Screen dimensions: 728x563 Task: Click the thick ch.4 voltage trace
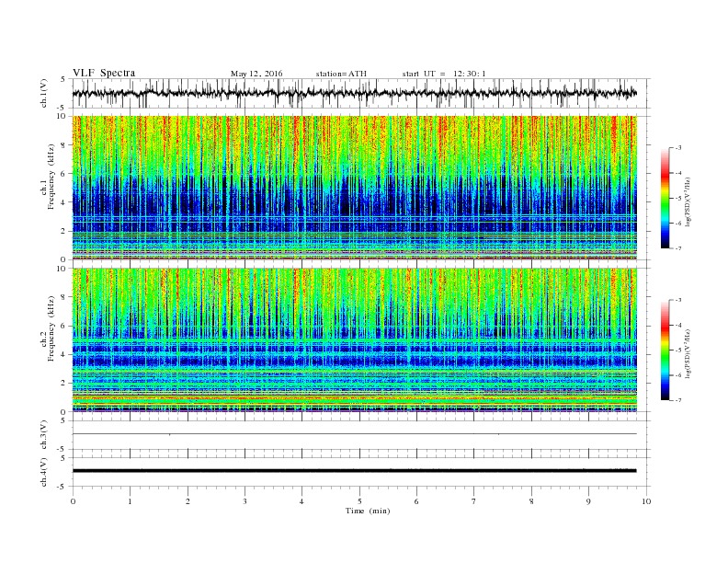355,471
